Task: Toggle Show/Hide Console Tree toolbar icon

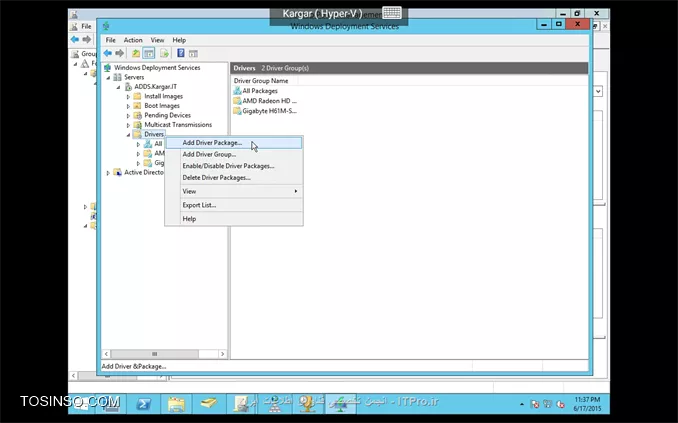Action: pos(149,53)
